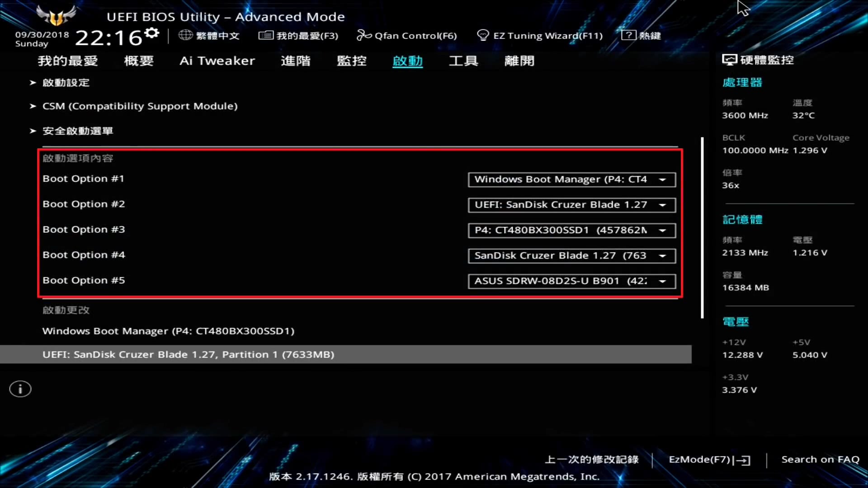Click the 硬體監控 hardware monitor icon
The height and width of the screenshot is (488, 868).
(729, 59)
